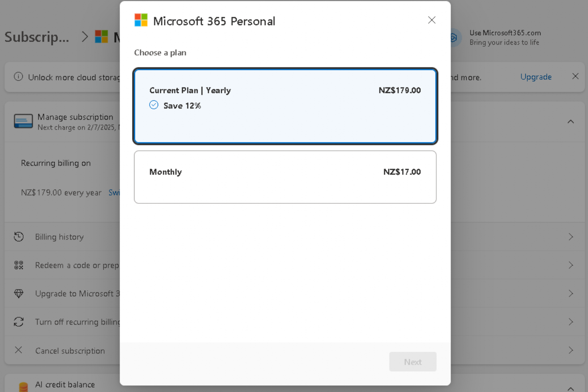The image size is (588, 392).
Task: Open Redeem a code row chevron
Action: 571,265
